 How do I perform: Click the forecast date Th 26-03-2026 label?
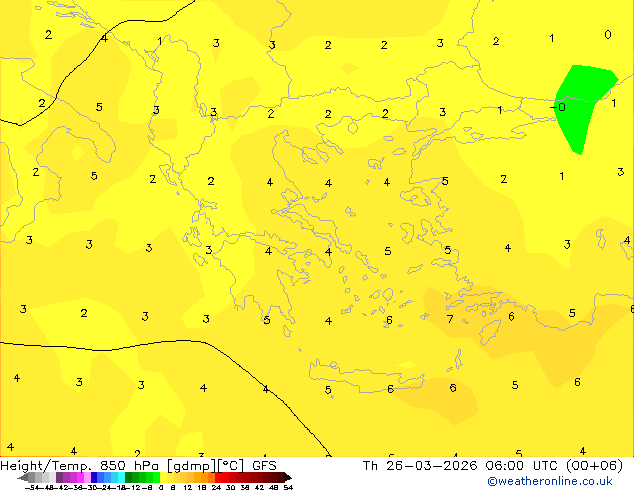tap(420, 466)
